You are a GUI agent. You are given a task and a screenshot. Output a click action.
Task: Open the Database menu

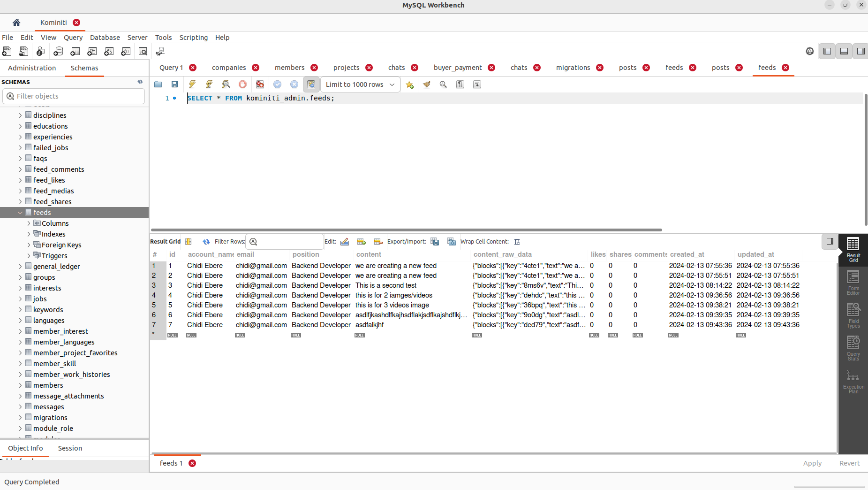point(105,38)
